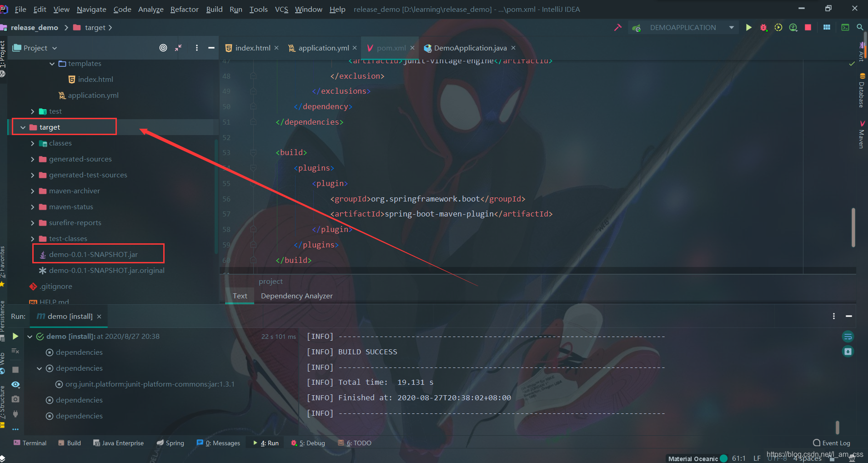This screenshot has height=463, width=868.
Task: Open 6: TODO tool window
Action: 355,443
